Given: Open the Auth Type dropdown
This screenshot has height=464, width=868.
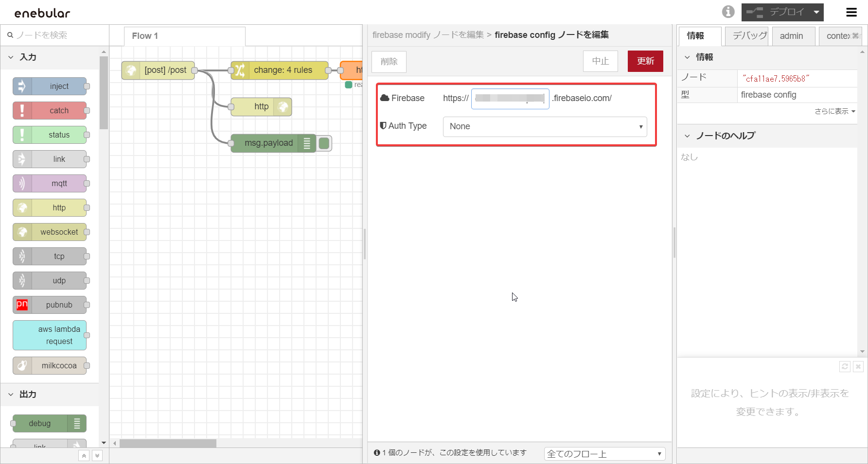Looking at the screenshot, I should coord(544,127).
